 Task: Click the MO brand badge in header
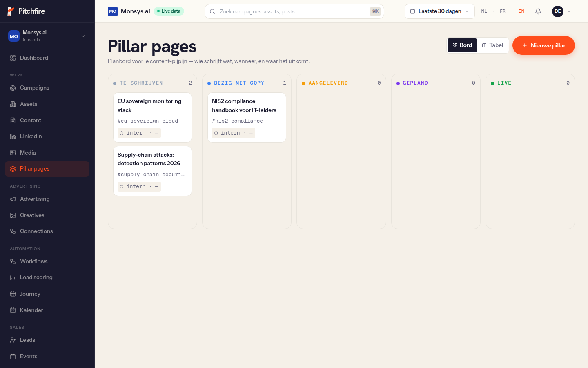[113, 11]
